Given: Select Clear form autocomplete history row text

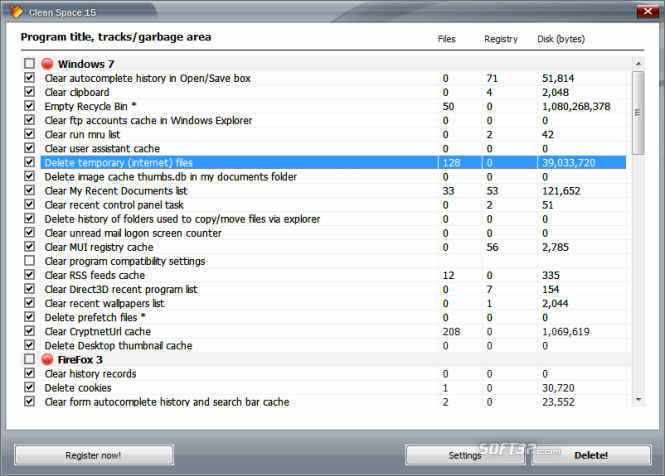Looking at the screenshot, I should (x=167, y=402).
